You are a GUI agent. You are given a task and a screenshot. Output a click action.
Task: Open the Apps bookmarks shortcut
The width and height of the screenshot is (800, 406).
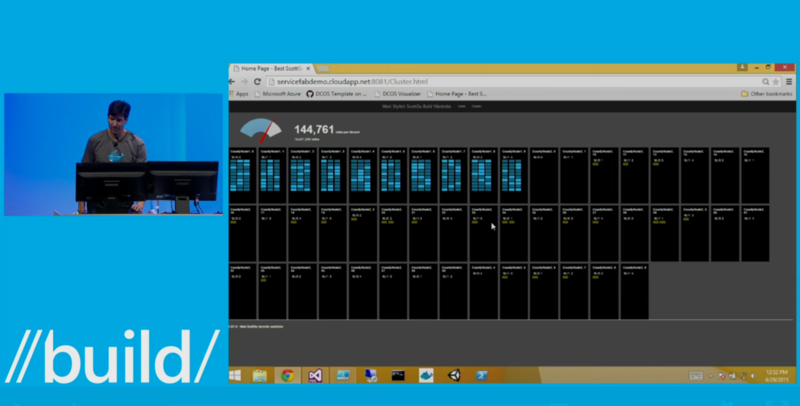pyautogui.click(x=239, y=94)
